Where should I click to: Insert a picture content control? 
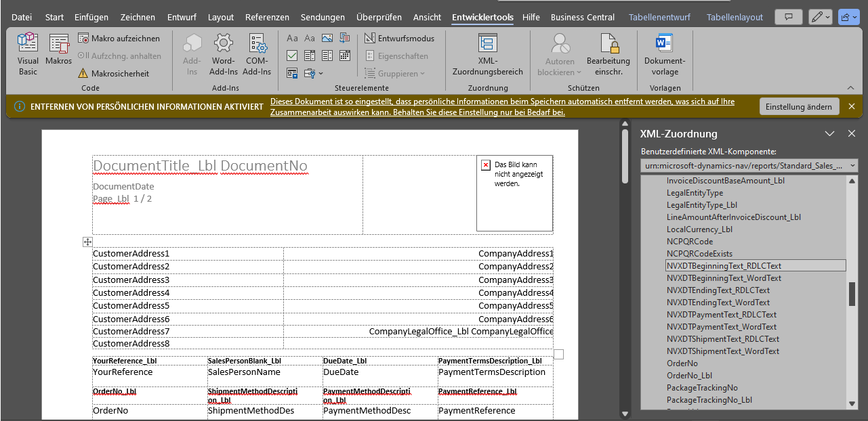point(327,39)
